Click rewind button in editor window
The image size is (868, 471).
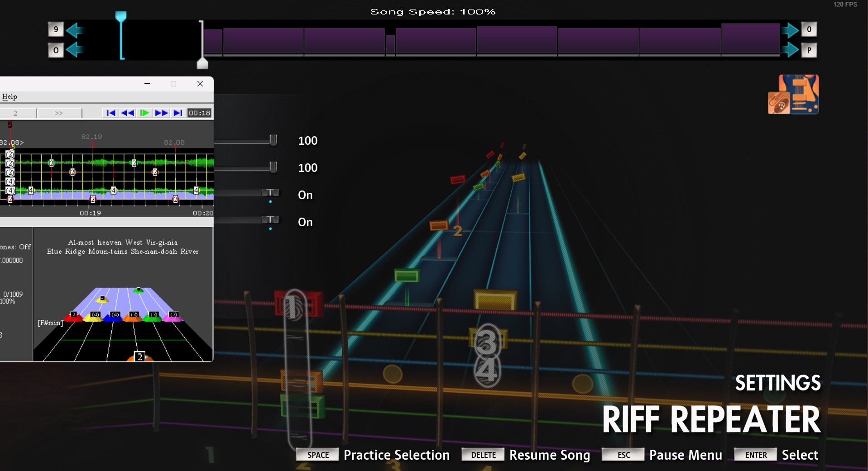click(x=128, y=113)
